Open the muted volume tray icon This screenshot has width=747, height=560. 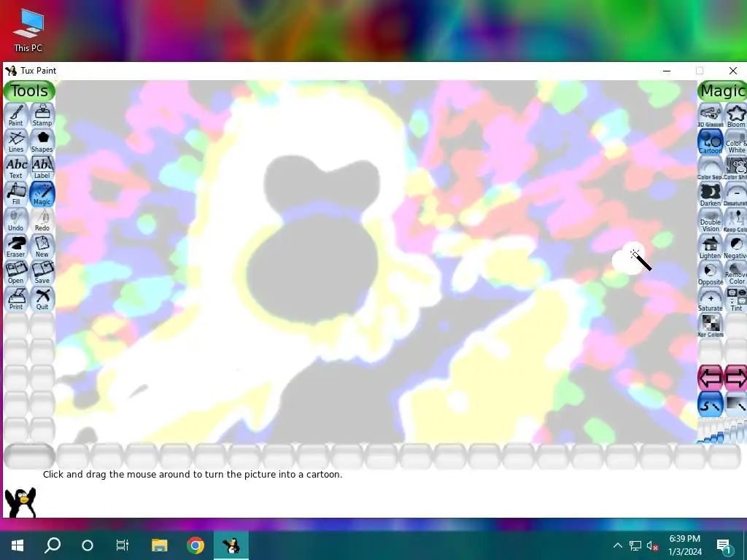653,545
